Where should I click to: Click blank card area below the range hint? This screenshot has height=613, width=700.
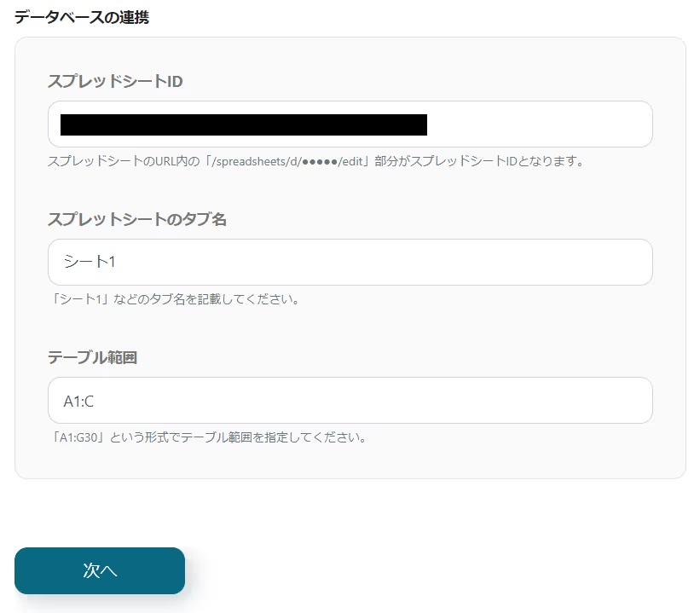(350, 462)
